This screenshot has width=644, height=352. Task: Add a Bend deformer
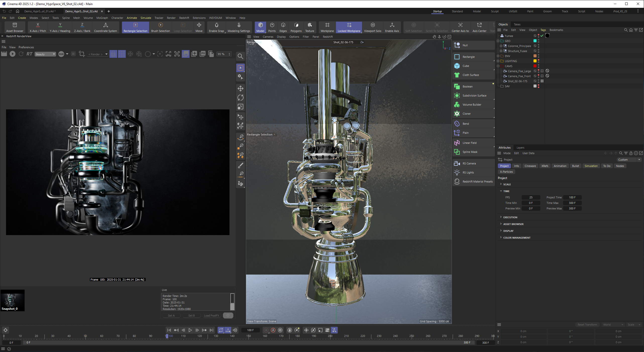(473, 124)
